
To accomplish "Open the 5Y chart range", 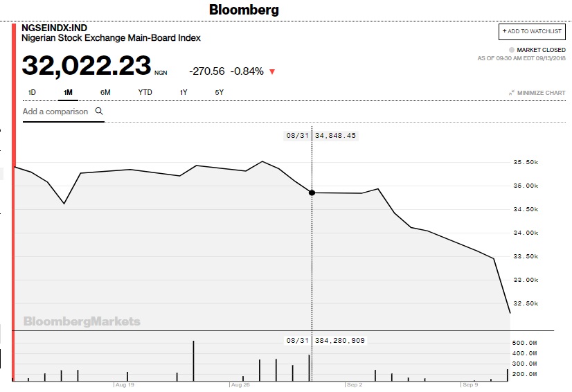I will click(219, 92).
